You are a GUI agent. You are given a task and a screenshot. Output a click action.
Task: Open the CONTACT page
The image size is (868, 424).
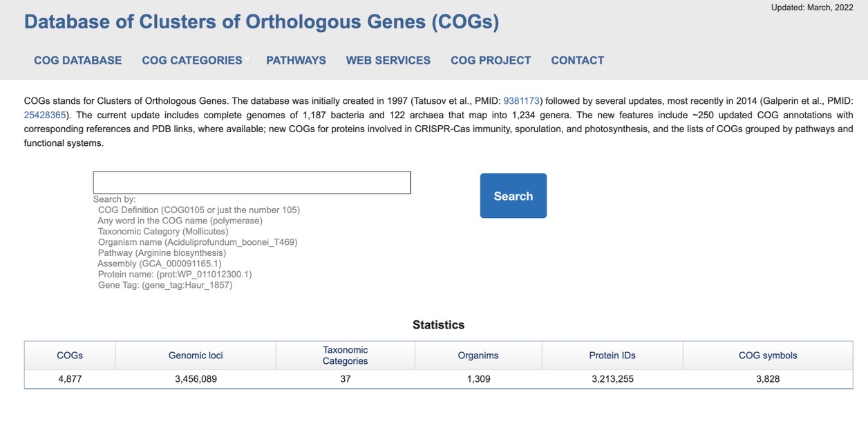click(578, 60)
